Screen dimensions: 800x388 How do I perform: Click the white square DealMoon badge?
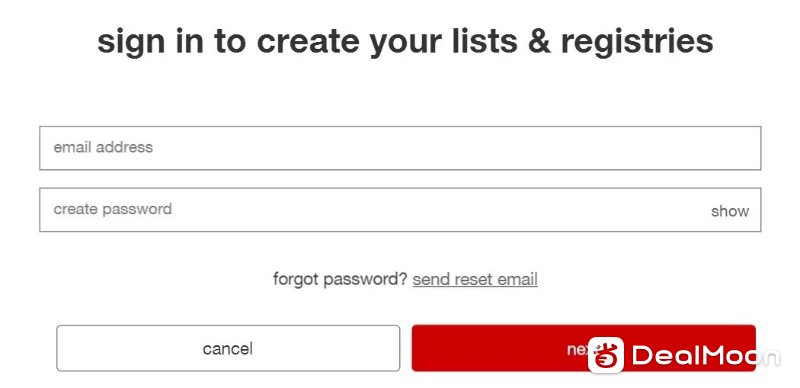[606, 354]
